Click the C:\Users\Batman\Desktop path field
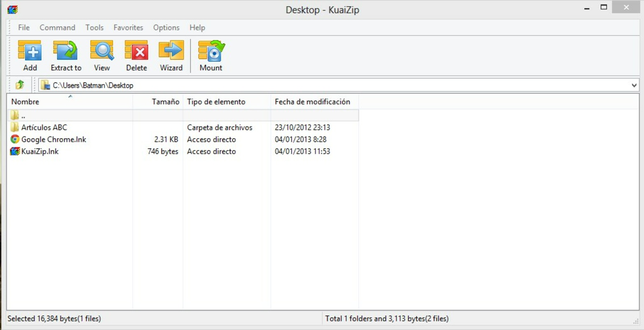 click(339, 85)
